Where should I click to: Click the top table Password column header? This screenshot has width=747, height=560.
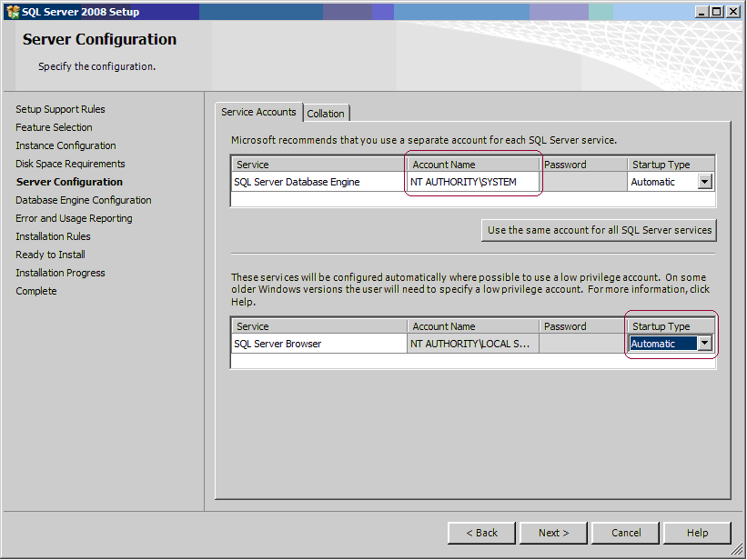point(583,165)
